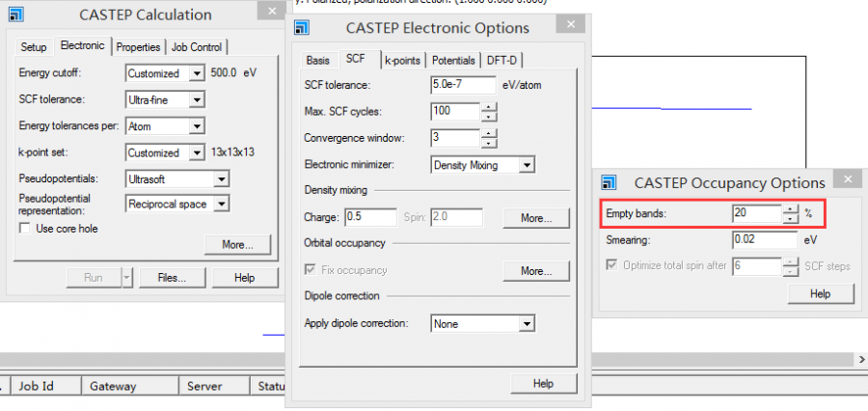Click the CASTEP Calculation window icon
Image resolution: width=868 pixels, height=411 pixels.
16,14
